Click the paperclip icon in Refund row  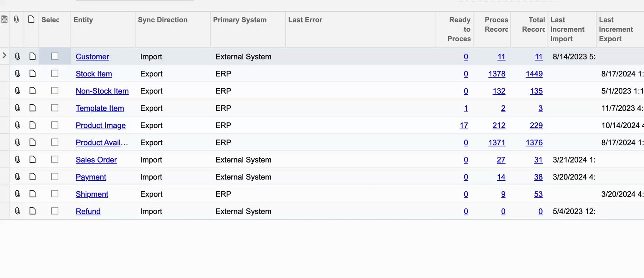pos(17,211)
